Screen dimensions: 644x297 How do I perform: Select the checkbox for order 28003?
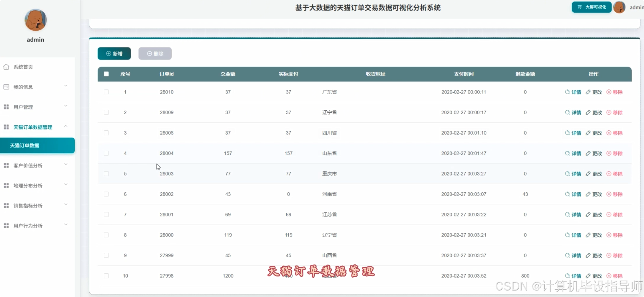(x=106, y=174)
